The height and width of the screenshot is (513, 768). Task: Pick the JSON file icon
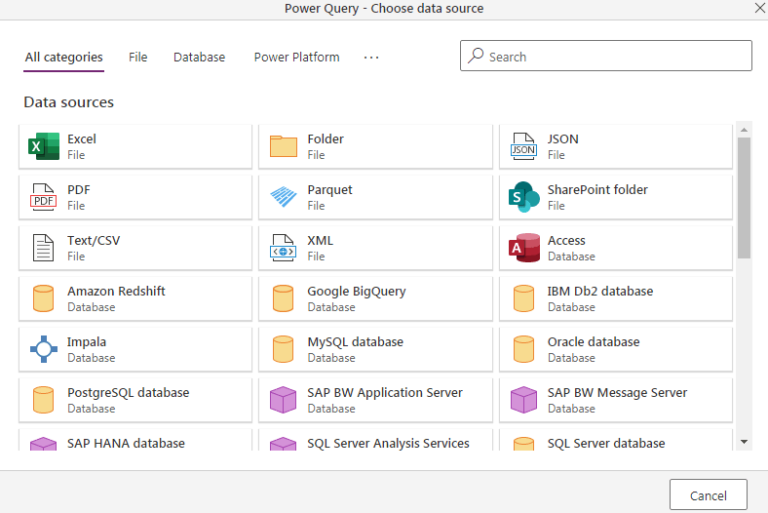[x=524, y=146]
